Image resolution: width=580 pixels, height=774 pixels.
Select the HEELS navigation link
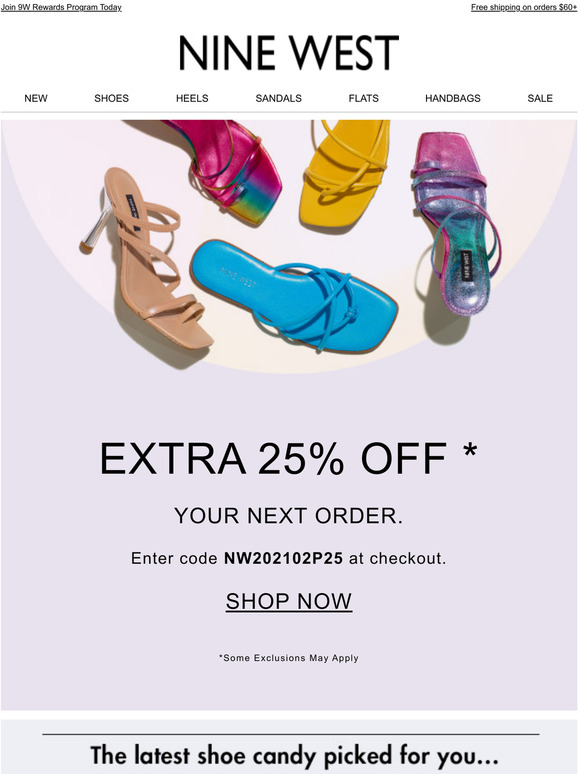click(x=192, y=98)
